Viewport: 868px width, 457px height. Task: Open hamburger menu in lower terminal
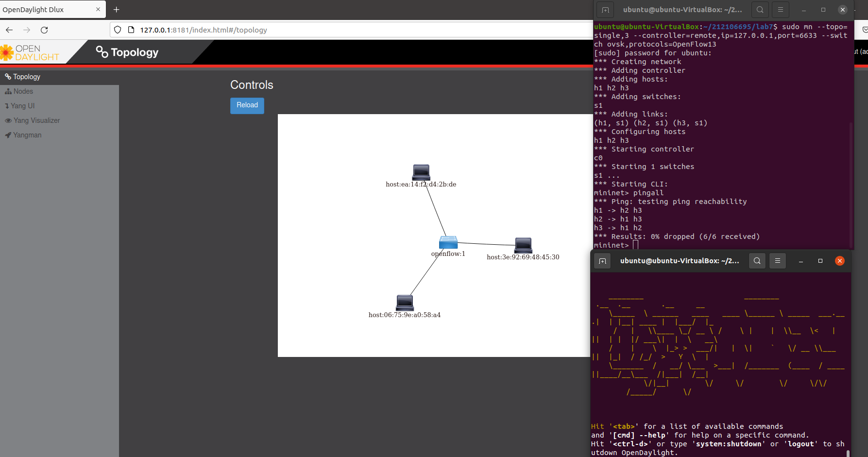click(x=778, y=261)
